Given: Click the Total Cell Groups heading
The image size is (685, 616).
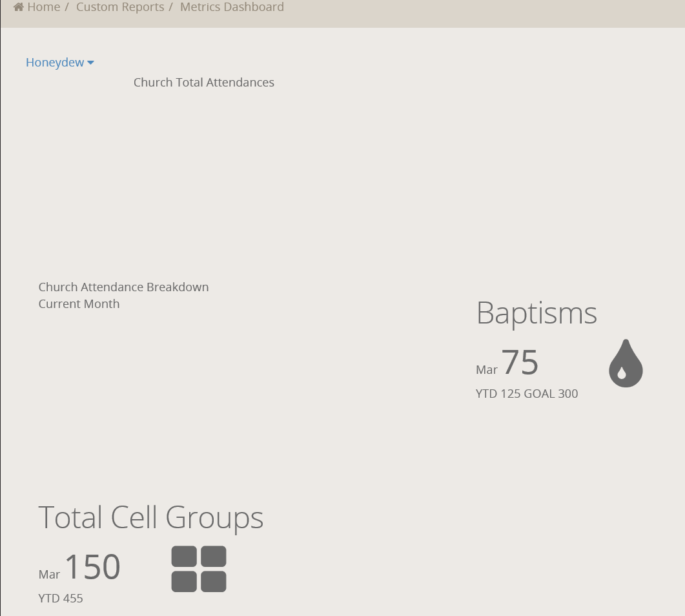Looking at the screenshot, I should click(151, 518).
